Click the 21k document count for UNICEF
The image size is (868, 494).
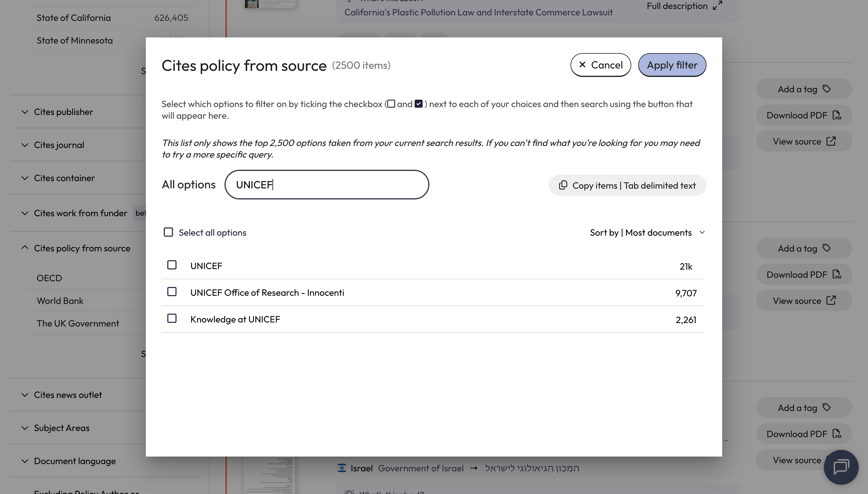(x=686, y=266)
